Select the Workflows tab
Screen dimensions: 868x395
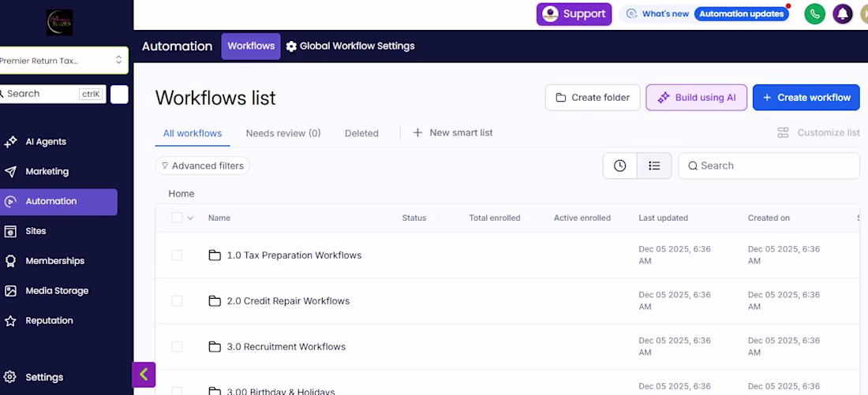(251, 47)
